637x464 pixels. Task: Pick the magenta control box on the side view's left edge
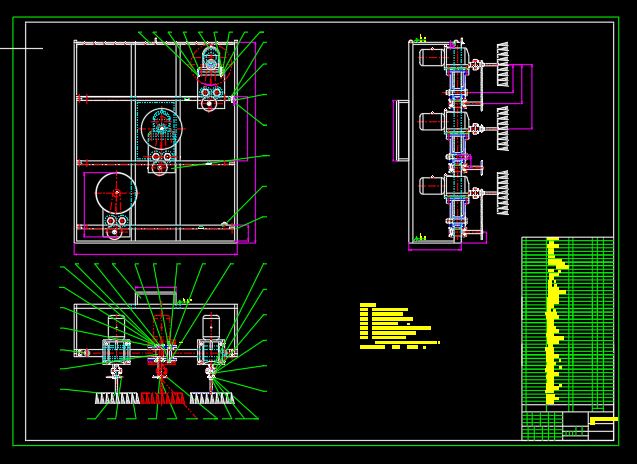point(401,131)
